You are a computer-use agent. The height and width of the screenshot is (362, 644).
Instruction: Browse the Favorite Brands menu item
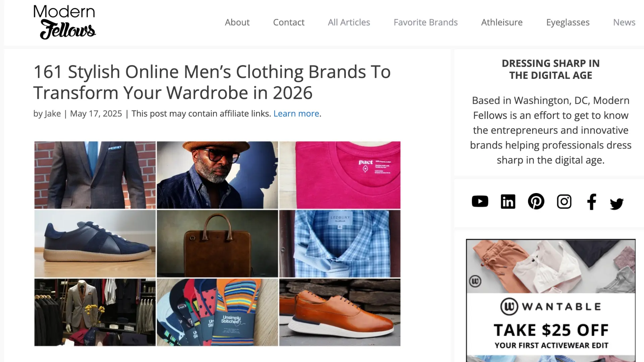(426, 22)
